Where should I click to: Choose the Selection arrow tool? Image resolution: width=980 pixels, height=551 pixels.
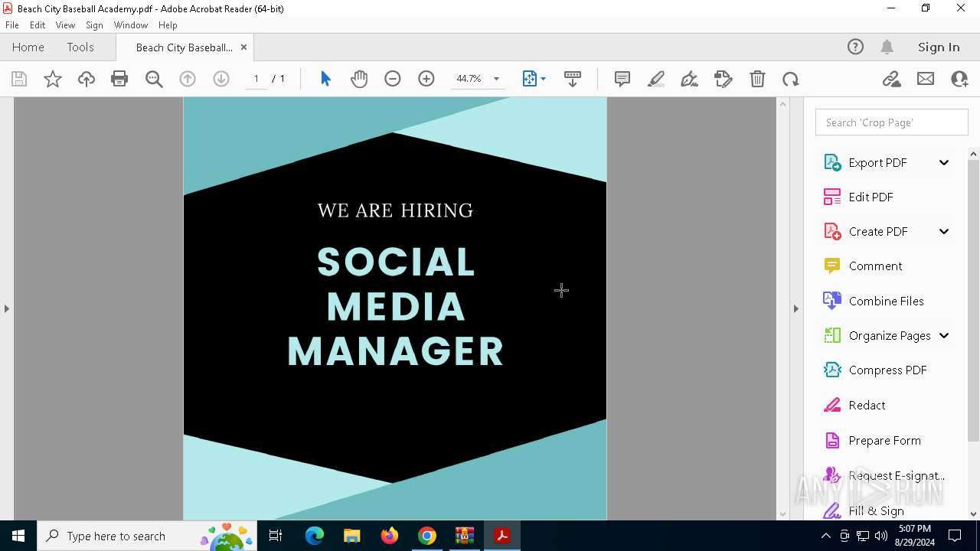pos(325,79)
